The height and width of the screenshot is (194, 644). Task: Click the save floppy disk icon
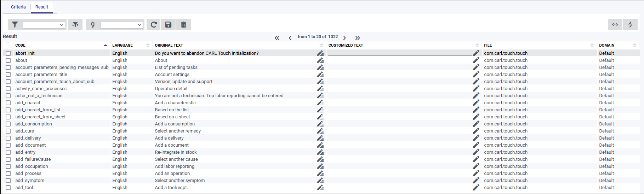169,24
